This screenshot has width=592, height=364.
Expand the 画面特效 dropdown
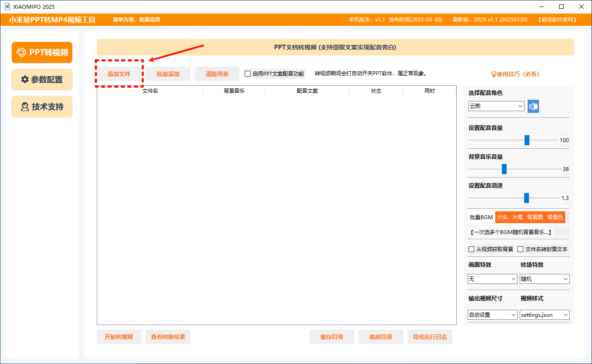point(493,279)
